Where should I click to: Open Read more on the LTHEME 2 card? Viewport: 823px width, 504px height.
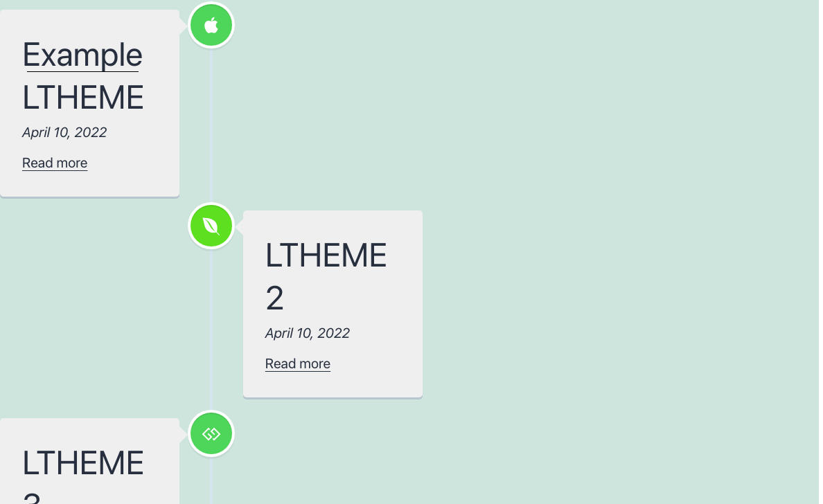coord(297,363)
